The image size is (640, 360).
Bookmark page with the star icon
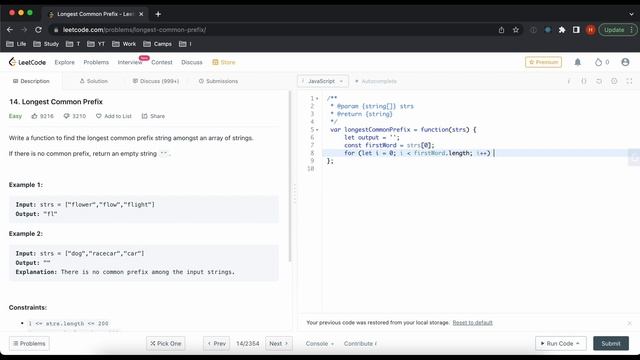[516, 30]
